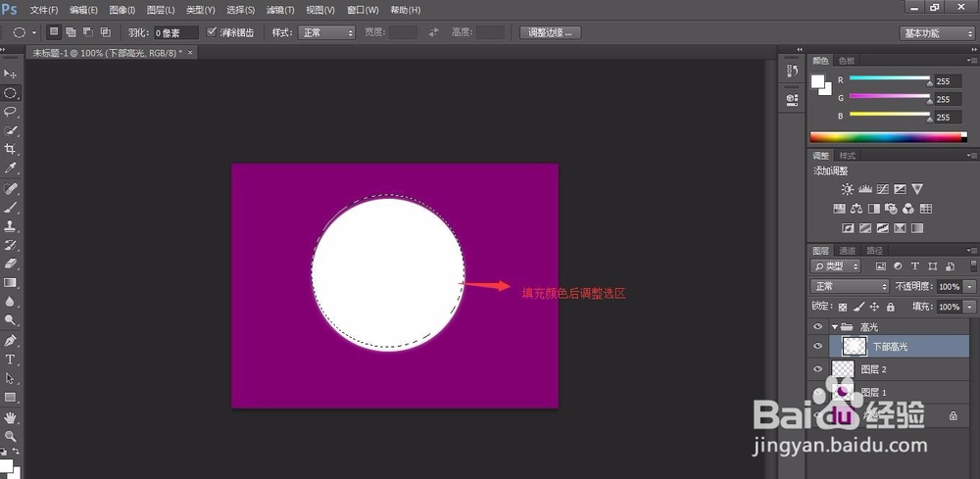Add a Curves adjustment

(x=883, y=189)
